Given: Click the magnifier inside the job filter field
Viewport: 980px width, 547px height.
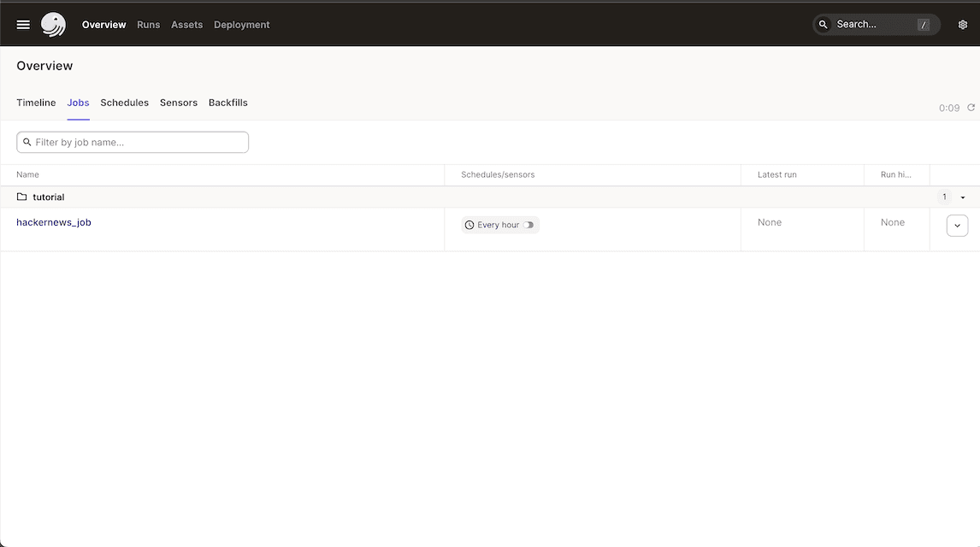Looking at the screenshot, I should tap(27, 142).
